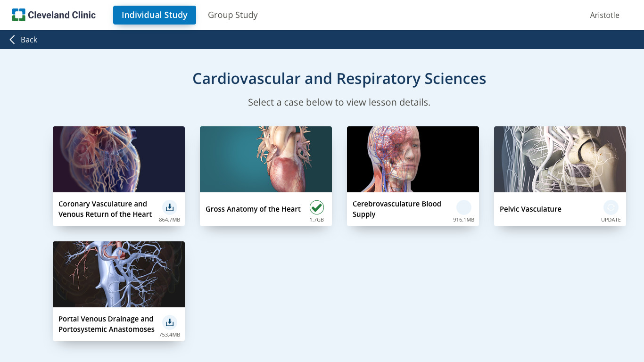Click the UPDATE label on Pelvic card
The image size is (644, 362).
click(611, 220)
